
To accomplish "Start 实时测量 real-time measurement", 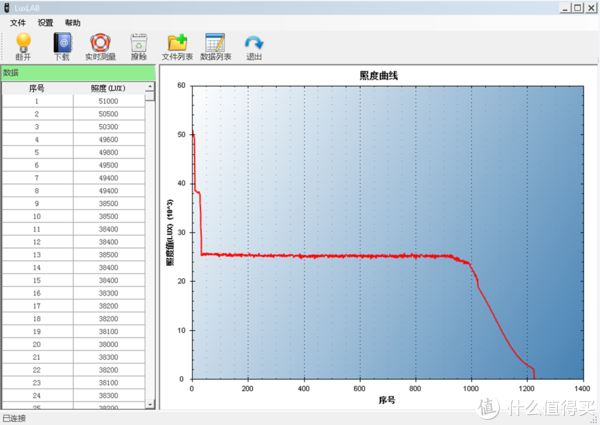I will click(99, 42).
